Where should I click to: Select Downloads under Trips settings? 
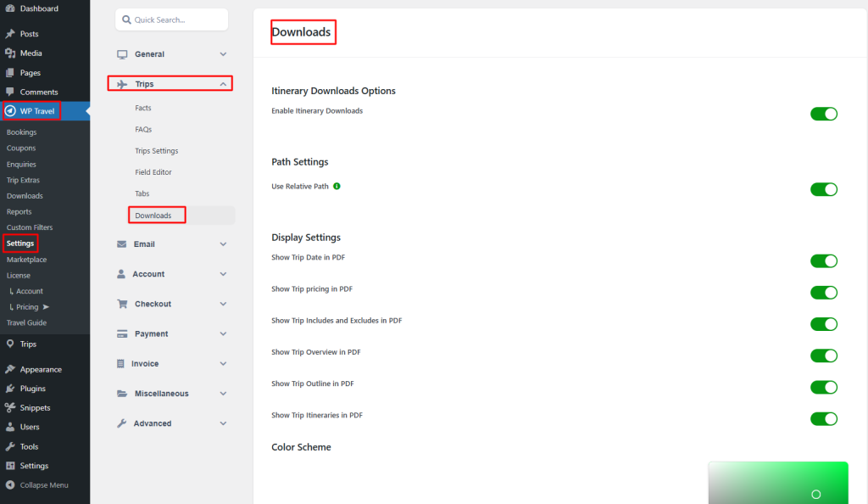point(153,216)
